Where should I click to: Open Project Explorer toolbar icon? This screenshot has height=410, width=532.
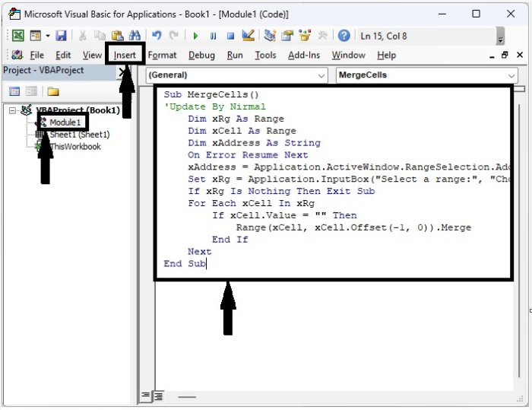[x=270, y=36]
